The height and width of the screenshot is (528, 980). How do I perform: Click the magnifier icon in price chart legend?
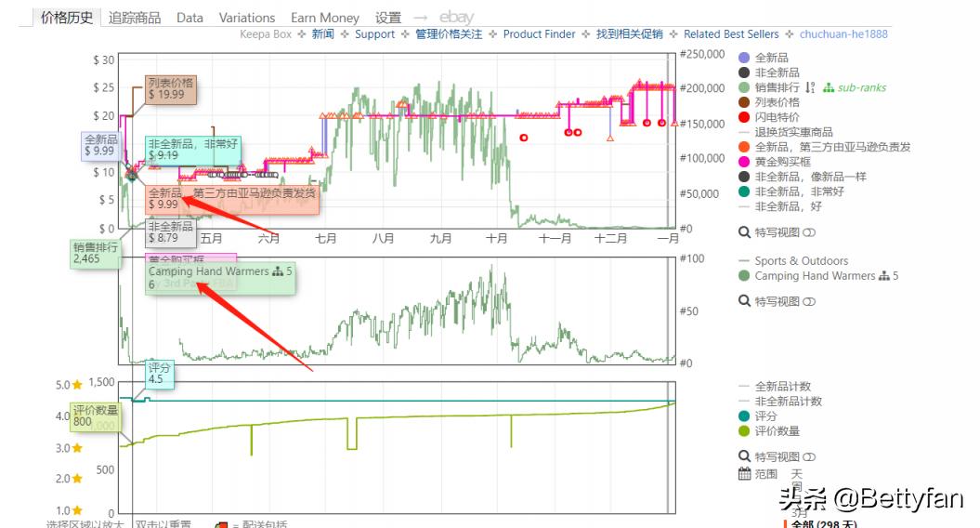click(x=744, y=232)
